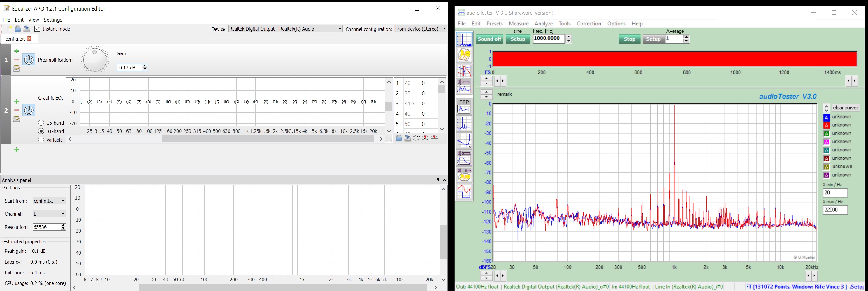Screen dimensions: 868x291
Task: Select the speaker waterfall icon in audioTester sidebar
Action: click(x=464, y=175)
